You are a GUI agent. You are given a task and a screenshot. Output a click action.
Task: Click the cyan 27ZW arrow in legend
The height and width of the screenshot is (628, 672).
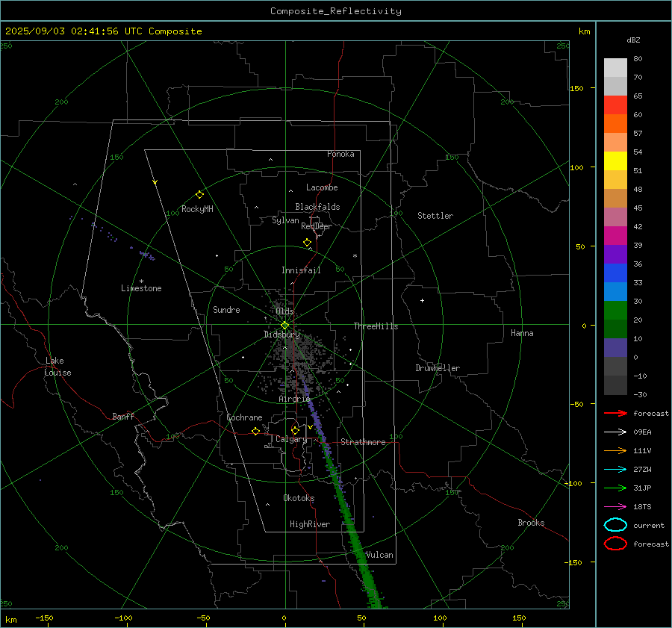(615, 470)
